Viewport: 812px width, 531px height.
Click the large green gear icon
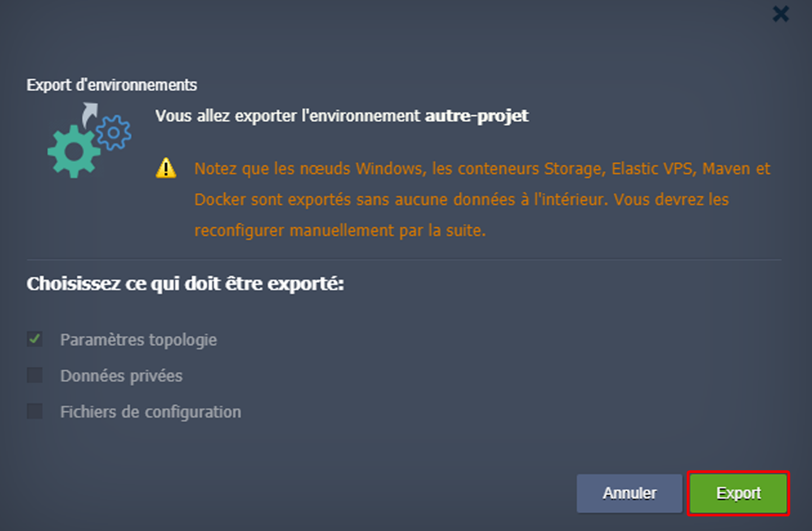click(x=73, y=152)
